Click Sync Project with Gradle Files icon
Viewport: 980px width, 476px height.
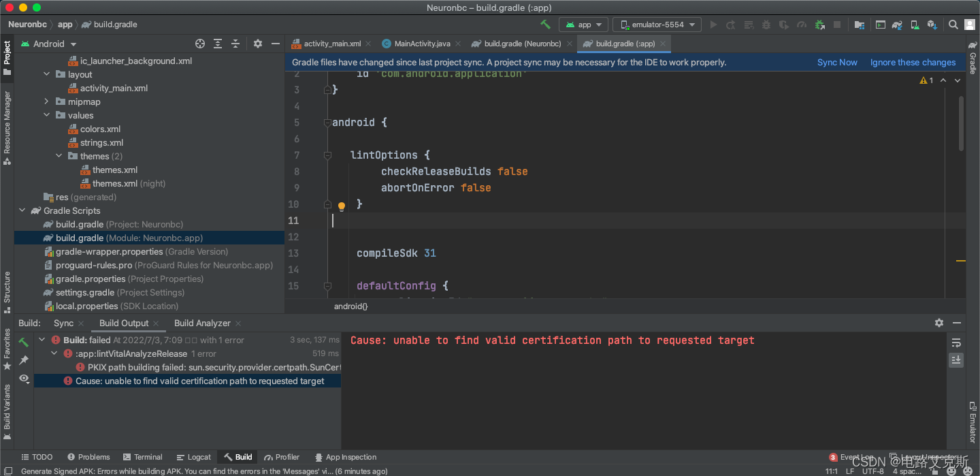point(898,25)
